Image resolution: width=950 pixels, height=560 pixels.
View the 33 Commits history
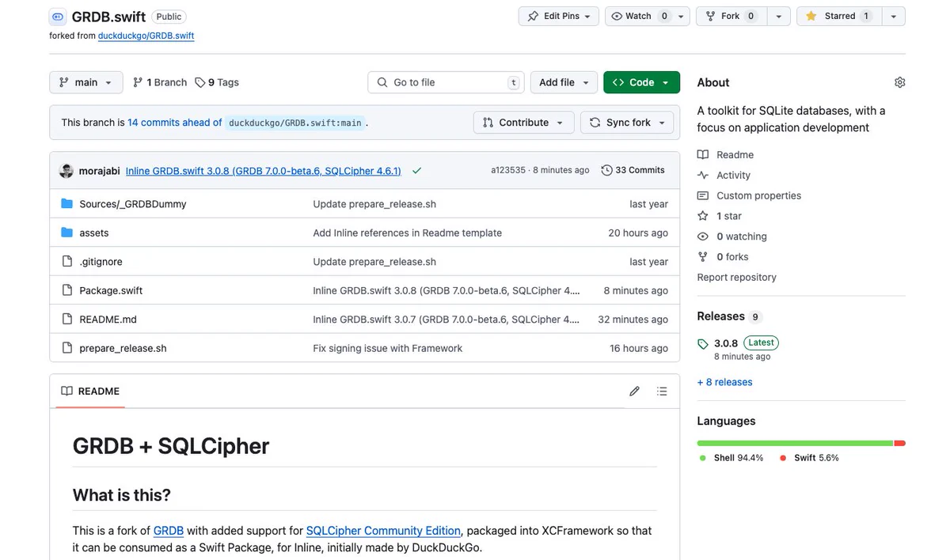(x=633, y=170)
